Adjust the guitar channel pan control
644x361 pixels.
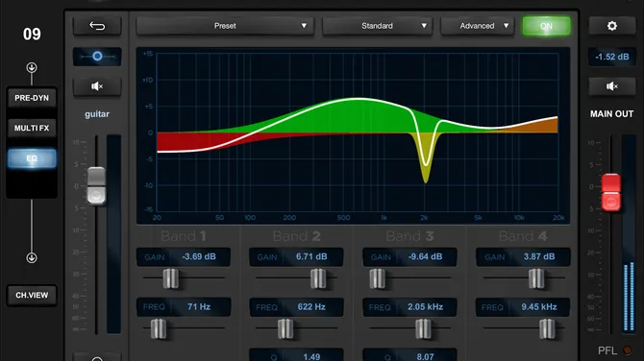(x=97, y=57)
